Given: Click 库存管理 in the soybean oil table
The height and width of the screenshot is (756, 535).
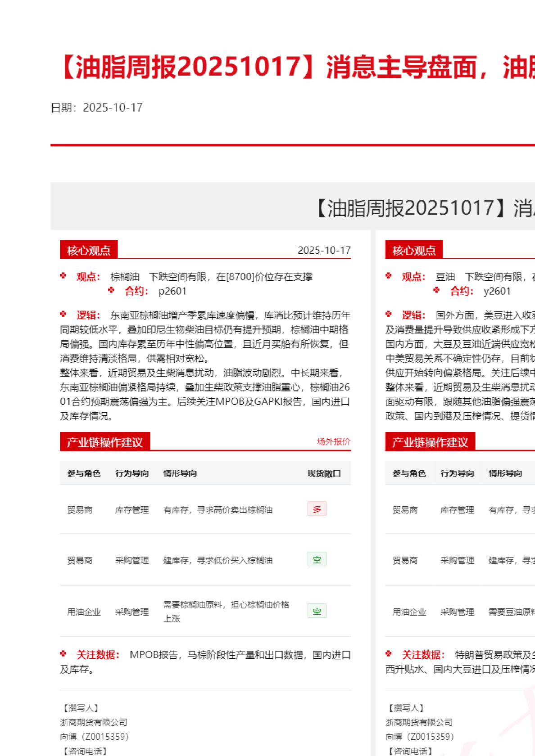Looking at the screenshot, I should click(457, 510).
